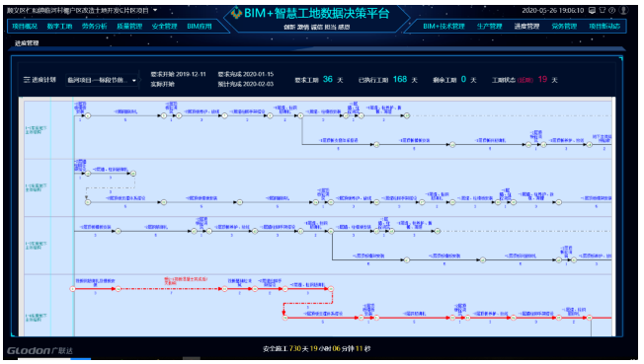Open the user avatar profile icon
The height and width of the screenshot is (364, 644).
[x=623, y=11]
